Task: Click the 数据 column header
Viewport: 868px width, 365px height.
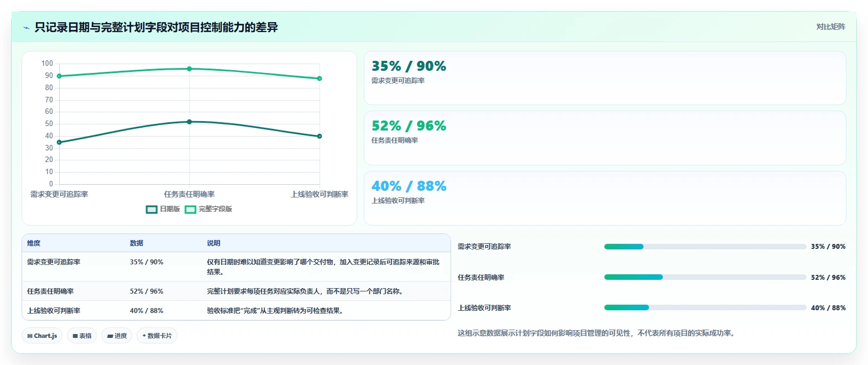Action: (137, 243)
